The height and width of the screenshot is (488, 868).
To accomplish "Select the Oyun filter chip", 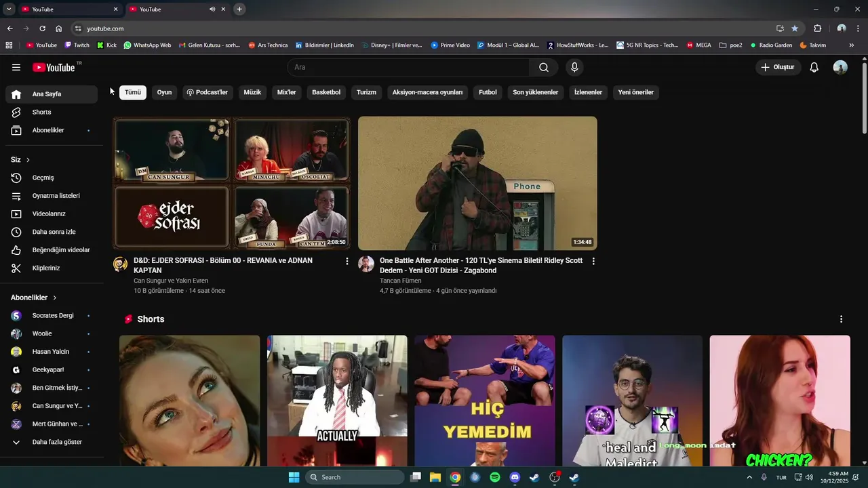I will (164, 92).
